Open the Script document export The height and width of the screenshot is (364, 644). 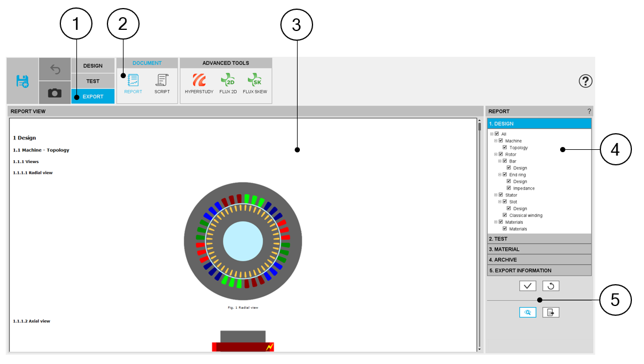[x=162, y=84]
